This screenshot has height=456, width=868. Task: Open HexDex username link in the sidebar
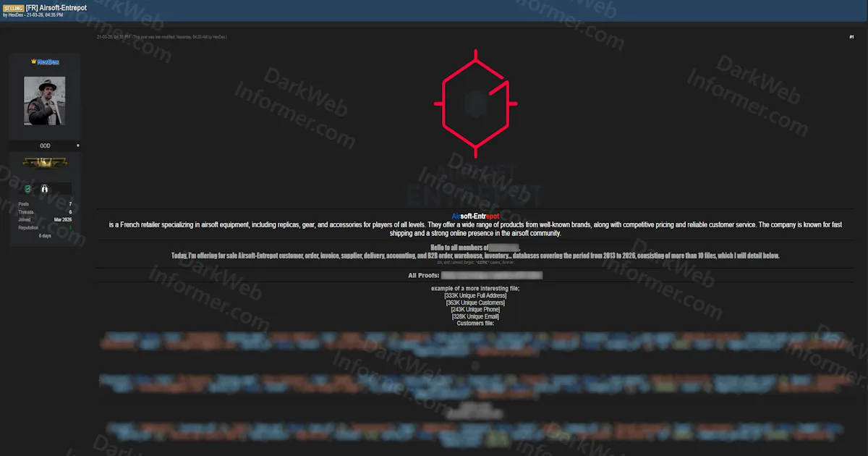[x=48, y=62]
